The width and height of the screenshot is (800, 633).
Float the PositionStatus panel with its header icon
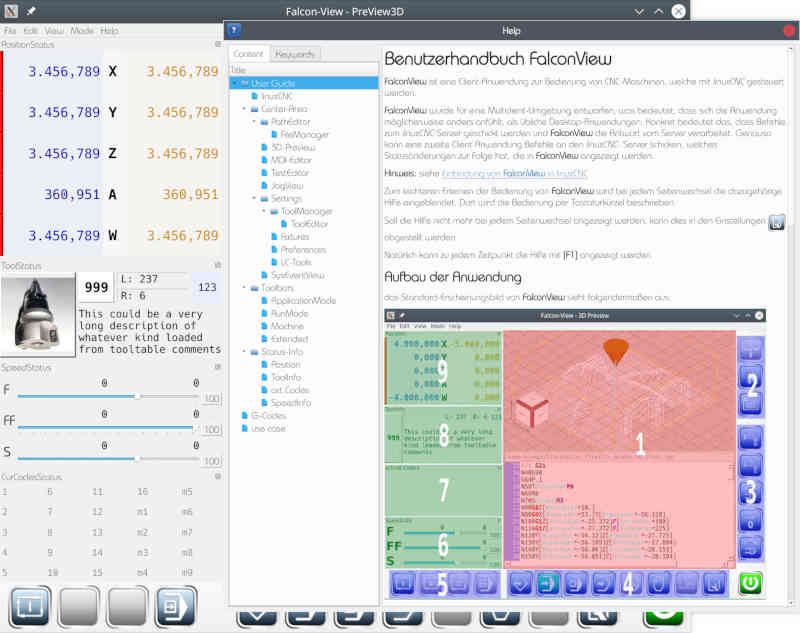(x=218, y=44)
